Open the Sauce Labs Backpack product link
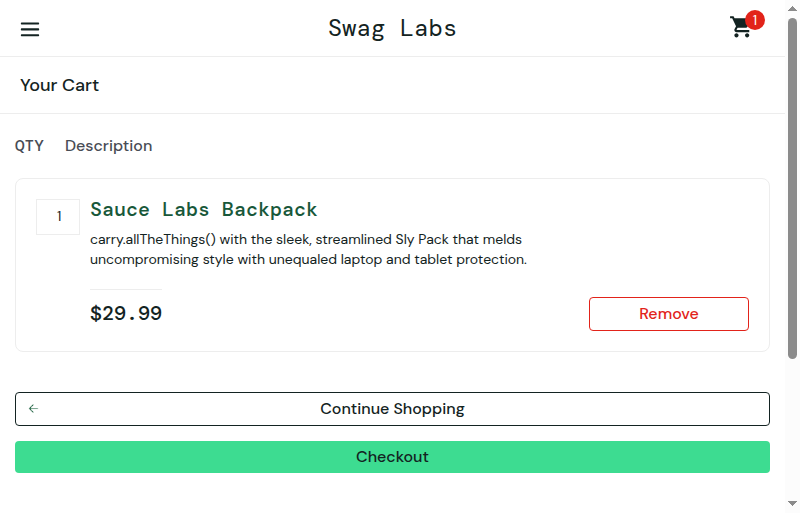Viewport: 800px width, 513px height. (x=204, y=209)
